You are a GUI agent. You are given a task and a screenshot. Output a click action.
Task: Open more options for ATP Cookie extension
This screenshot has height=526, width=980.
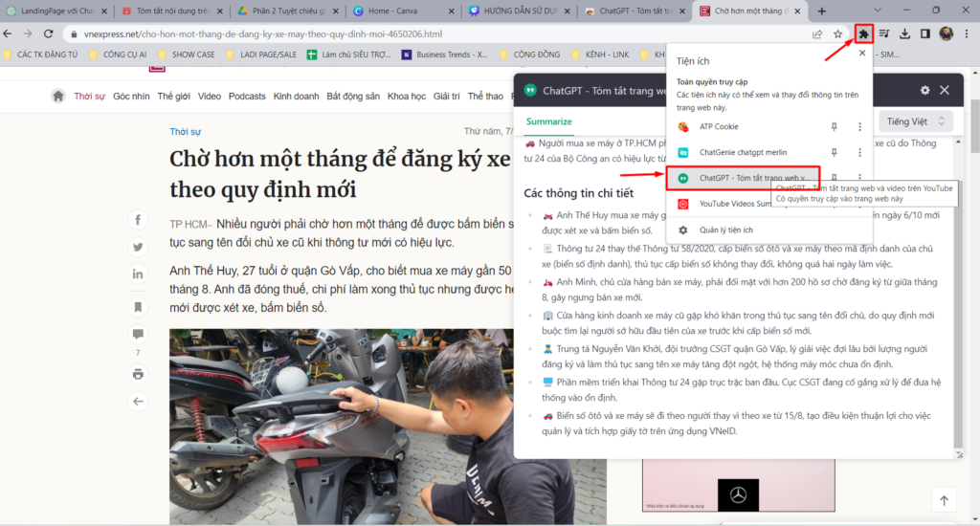click(x=859, y=126)
